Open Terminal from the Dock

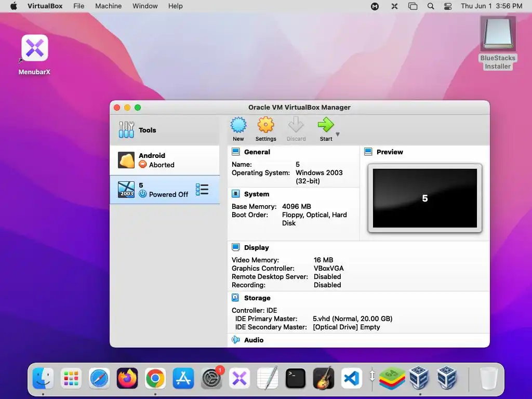(x=296, y=378)
